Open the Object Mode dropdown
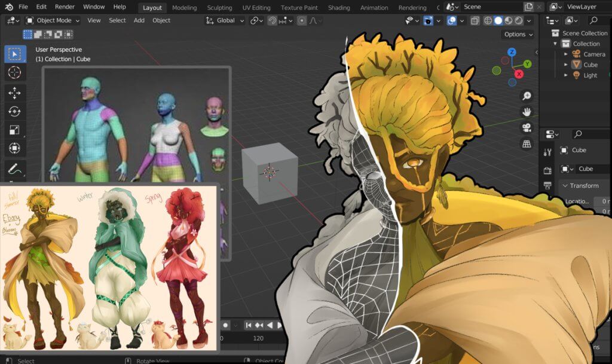612x364 pixels. click(53, 20)
